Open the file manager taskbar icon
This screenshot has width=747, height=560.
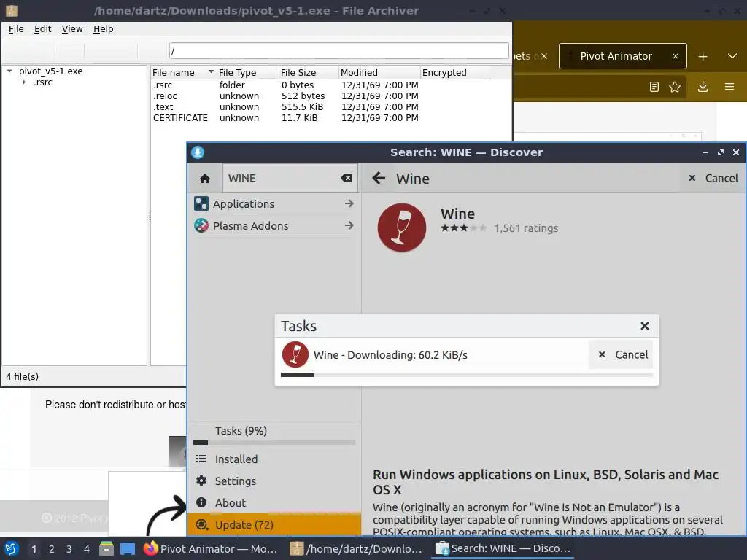[x=107, y=549]
